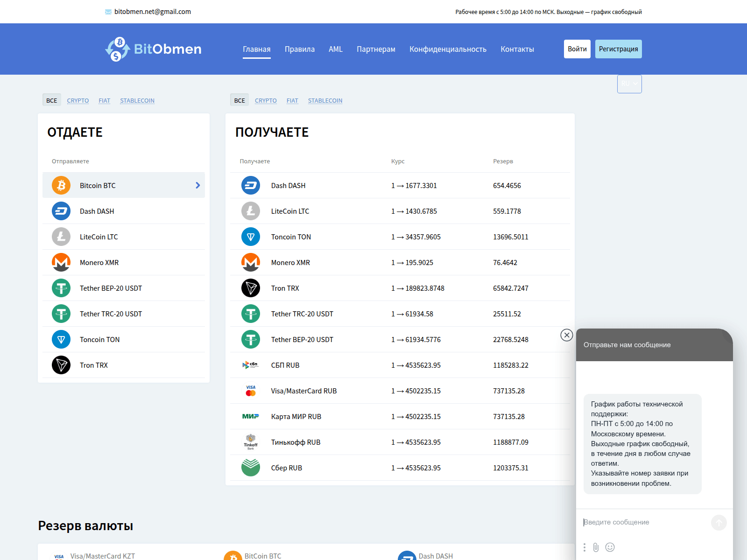Click the СБП RUB payment icon
The image size is (747, 560).
pos(251,365)
